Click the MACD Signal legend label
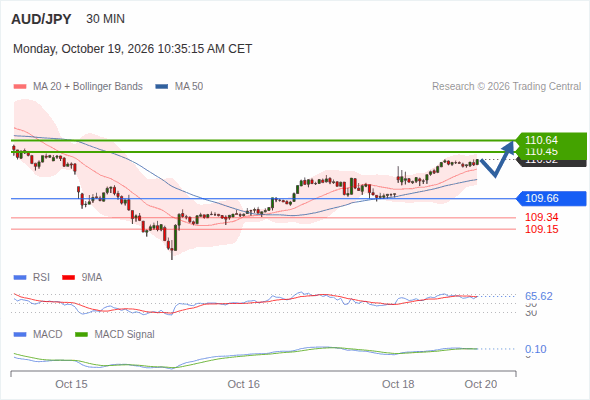The image size is (590, 400). pos(124,335)
